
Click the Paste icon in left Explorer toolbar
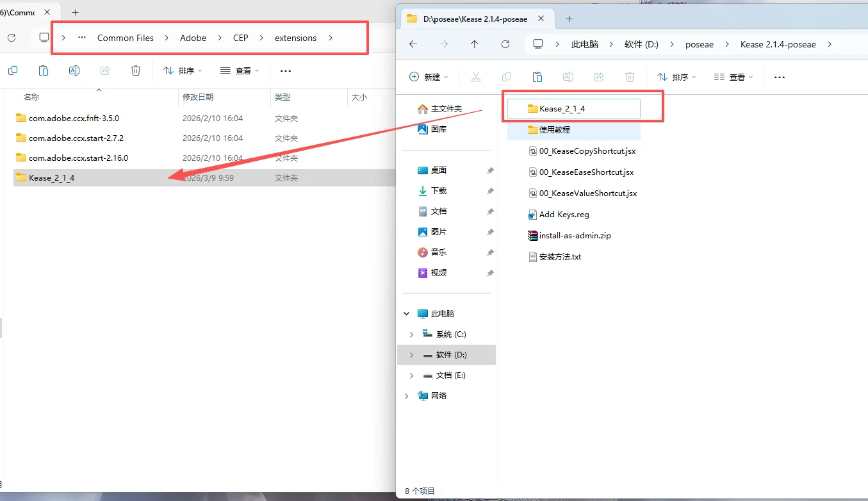(44, 70)
